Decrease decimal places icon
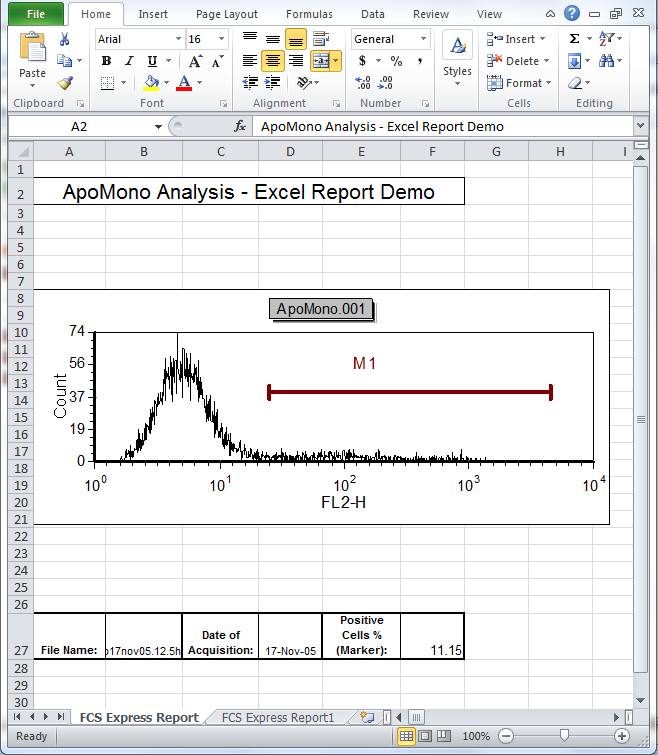Viewport: 658px width, 755px height. pyautogui.click(x=385, y=83)
